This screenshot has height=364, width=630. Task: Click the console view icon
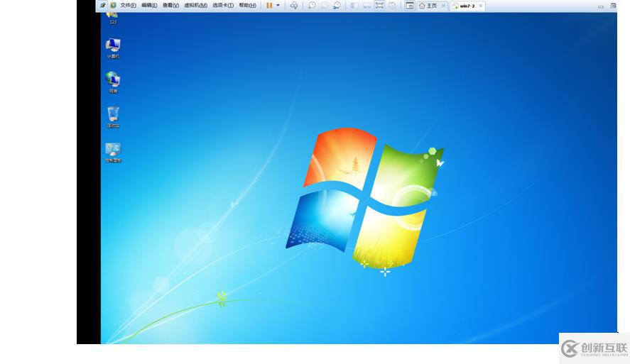[409, 5]
